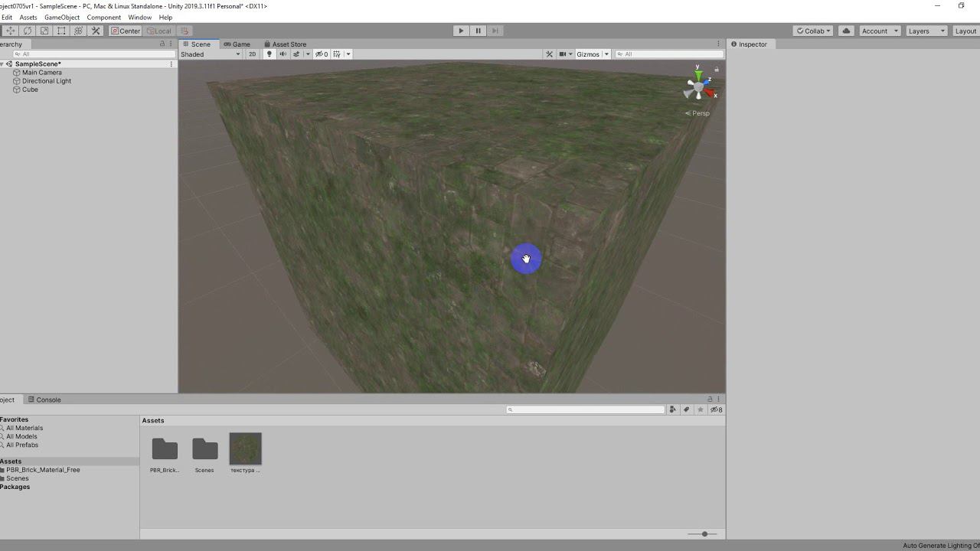This screenshot has width=980, height=551.
Task: Open the GameObject menu
Action: (62, 17)
